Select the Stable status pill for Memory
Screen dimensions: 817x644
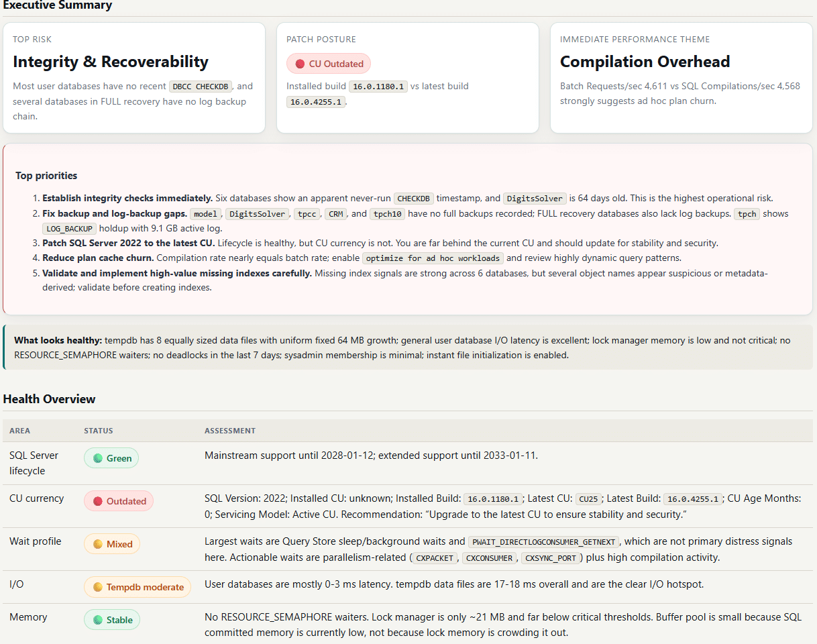point(112,620)
